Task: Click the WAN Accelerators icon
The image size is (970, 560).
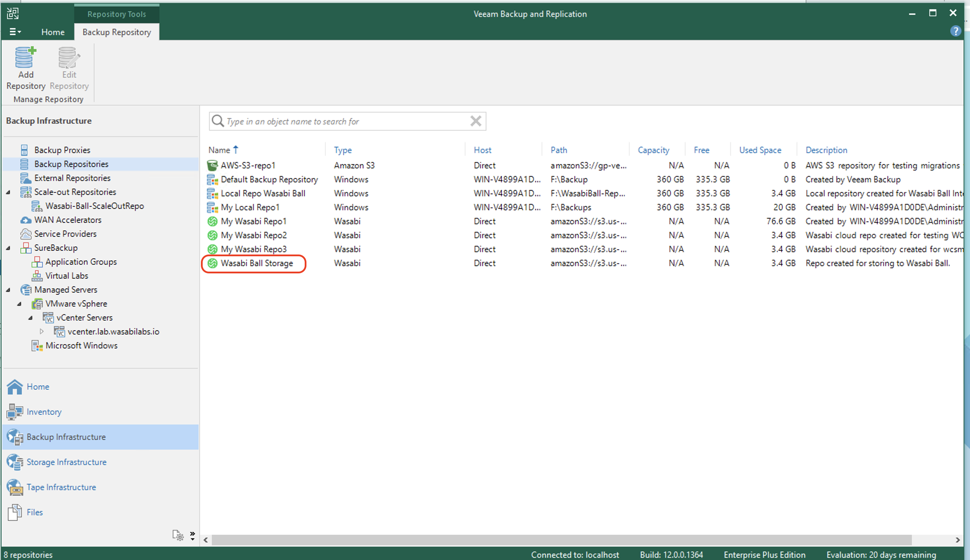Action: coord(26,220)
